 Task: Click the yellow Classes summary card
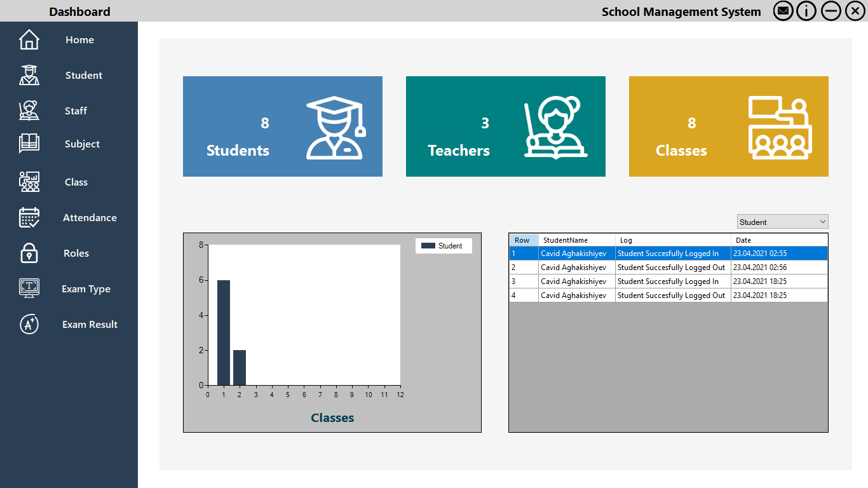(728, 126)
